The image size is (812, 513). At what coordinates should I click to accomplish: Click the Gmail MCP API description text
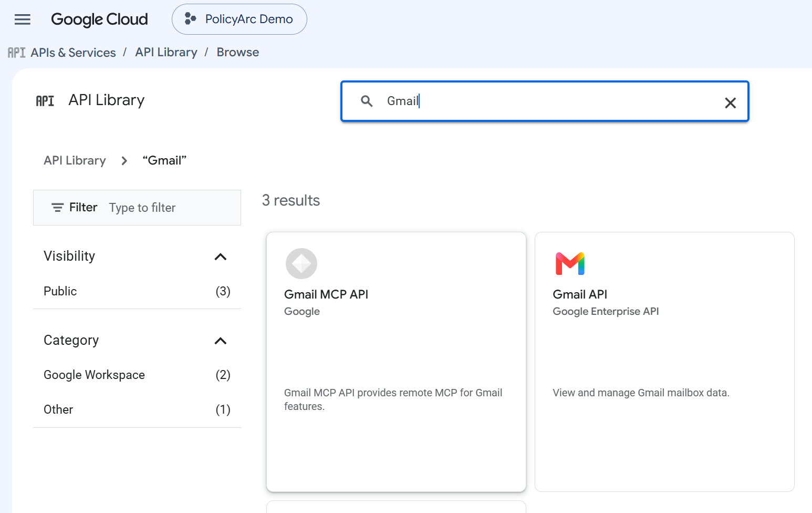point(393,399)
